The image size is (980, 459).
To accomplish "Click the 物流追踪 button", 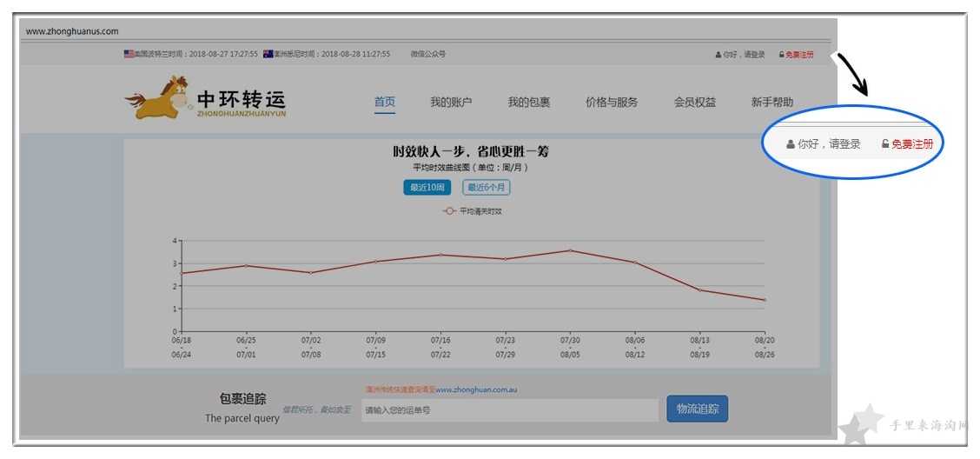I will pos(698,409).
